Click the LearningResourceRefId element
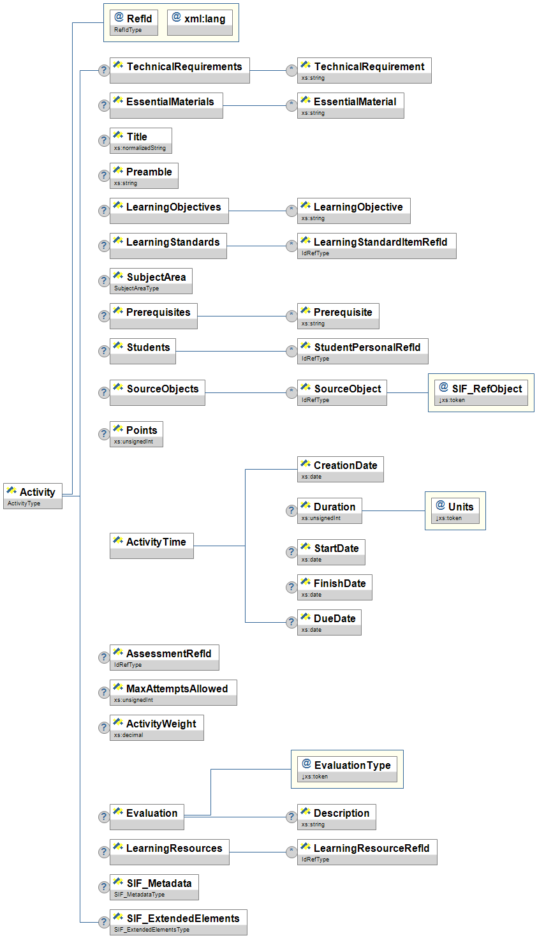 coord(367,852)
